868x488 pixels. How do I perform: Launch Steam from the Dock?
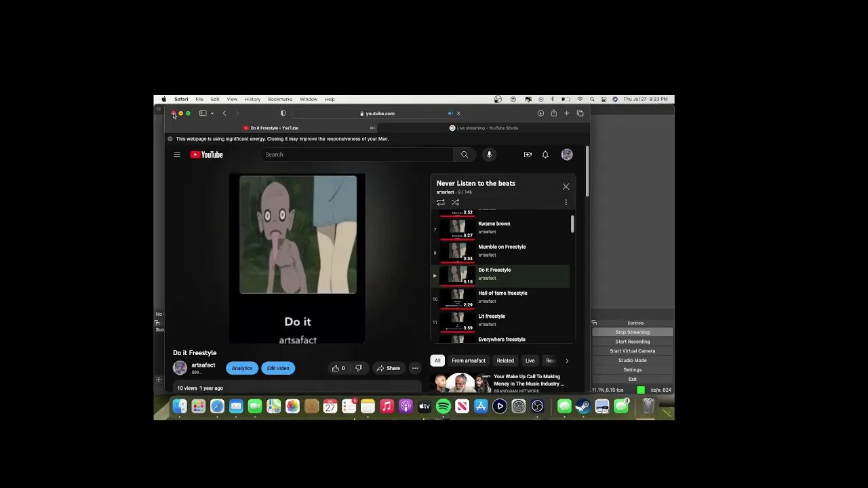[583, 406]
